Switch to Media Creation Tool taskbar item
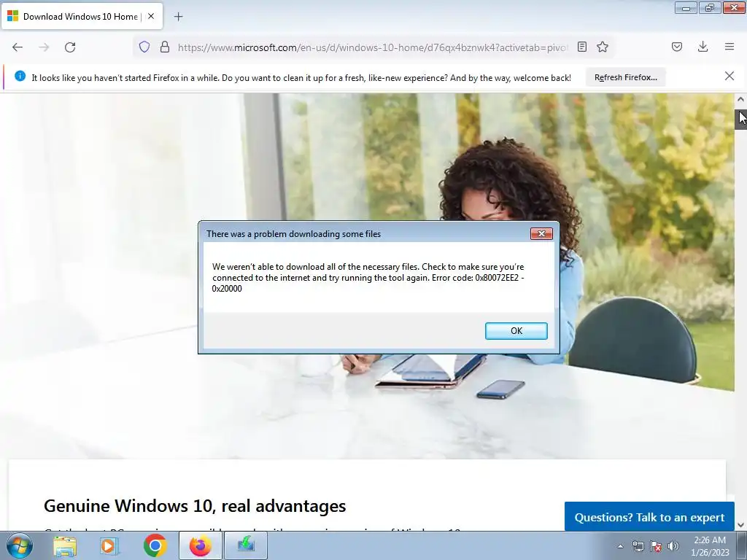The width and height of the screenshot is (747, 560). tap(246, 545)
